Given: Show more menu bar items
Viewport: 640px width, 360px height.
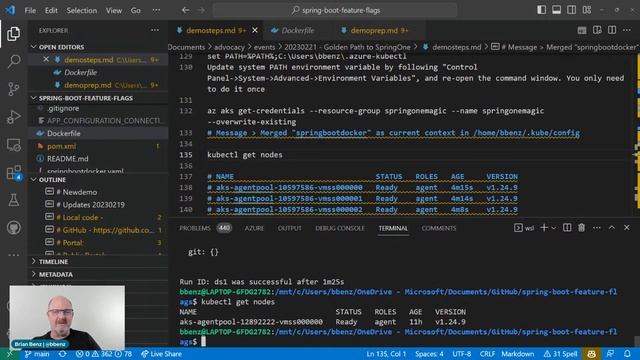Looking at the screenshot, I should [156, 11].
